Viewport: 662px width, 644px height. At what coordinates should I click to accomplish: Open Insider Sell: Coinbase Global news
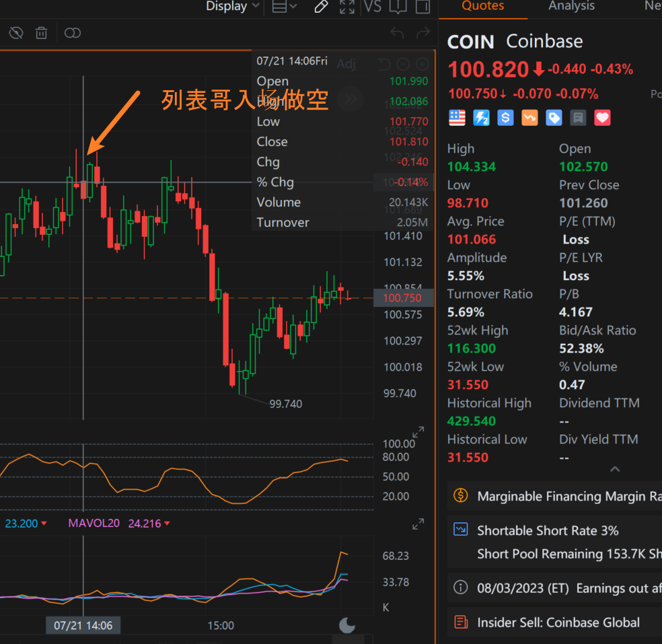click(555, 622)
